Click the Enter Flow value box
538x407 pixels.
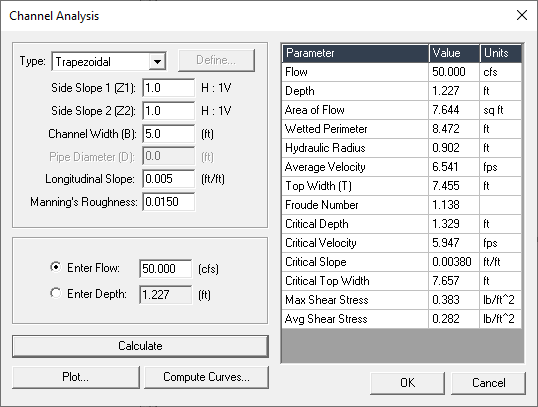pyautogui.click(x=166, y=268)
